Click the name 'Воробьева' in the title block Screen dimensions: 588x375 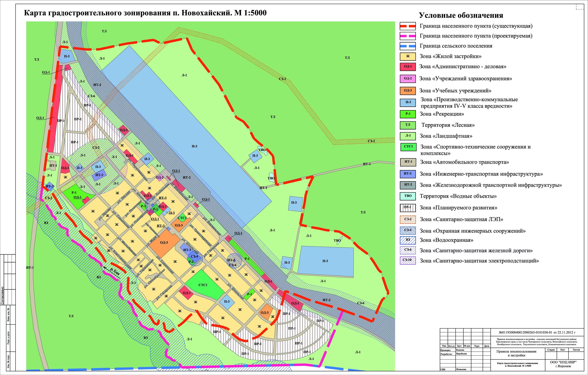coord(461,353)
